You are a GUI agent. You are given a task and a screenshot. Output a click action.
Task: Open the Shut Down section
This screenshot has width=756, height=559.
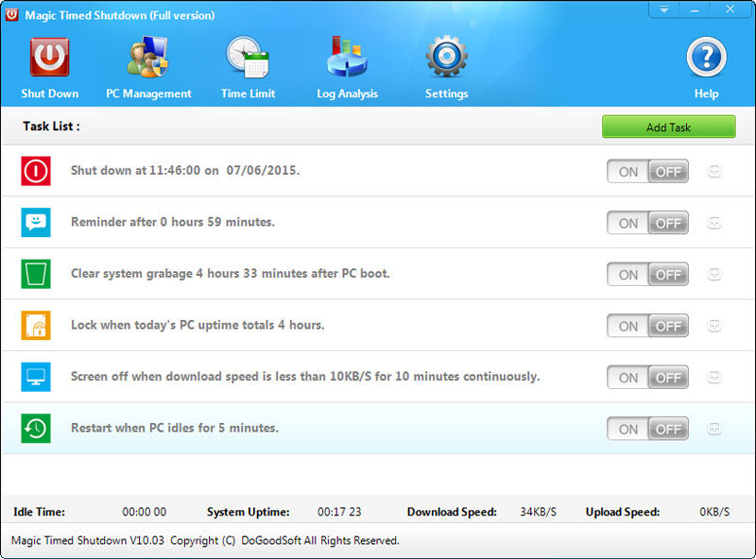pyautogui.click(x=49, y=59)
